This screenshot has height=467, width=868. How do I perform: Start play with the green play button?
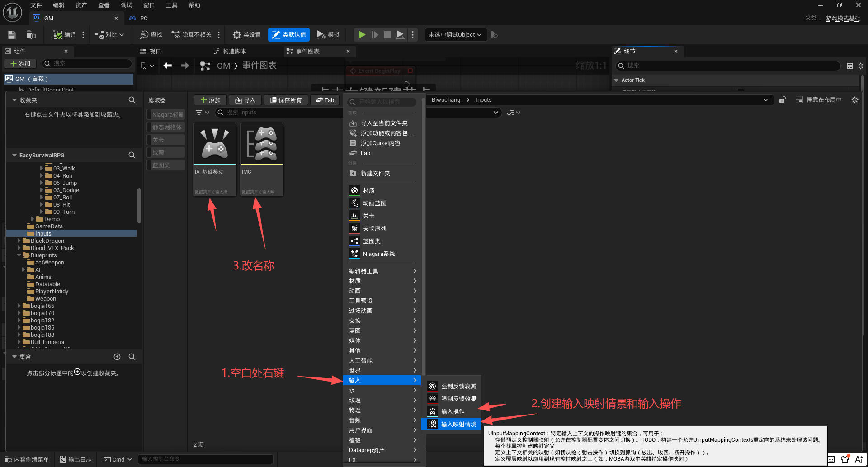point(362,35)
